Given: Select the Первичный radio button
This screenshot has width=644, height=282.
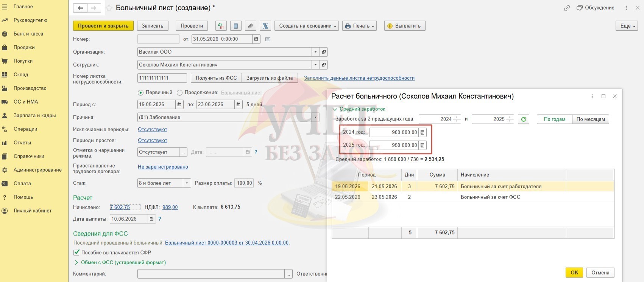Looking at the screenshot, I should [x=141, y=93].
